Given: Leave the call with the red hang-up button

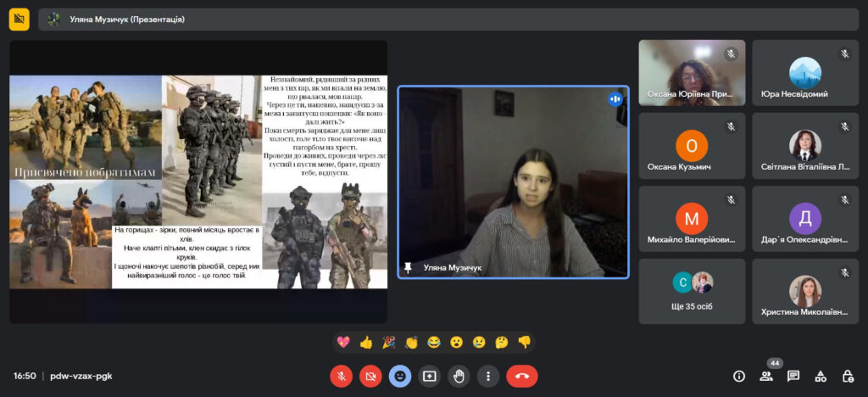Looking at the screenshot, I should pos(522,376).
